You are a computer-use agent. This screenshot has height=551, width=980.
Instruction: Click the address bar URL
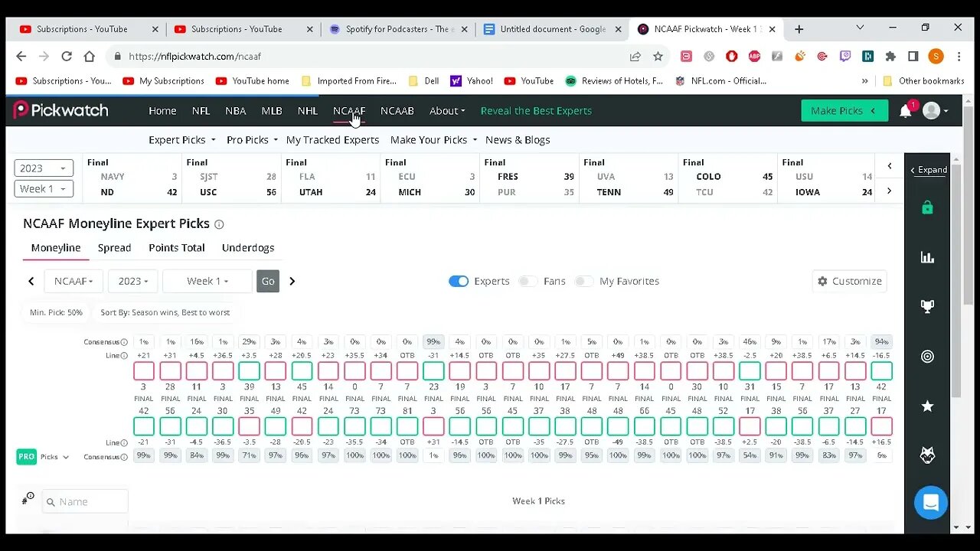195,56
